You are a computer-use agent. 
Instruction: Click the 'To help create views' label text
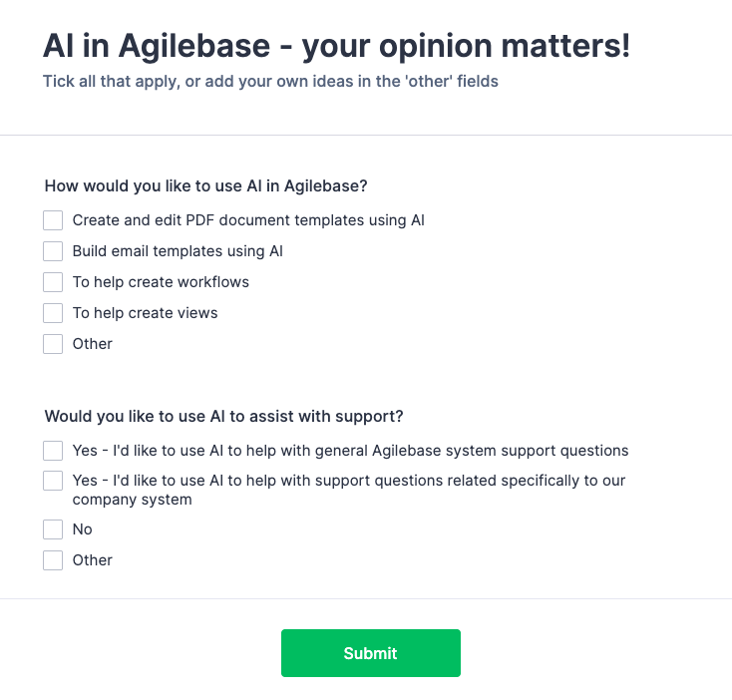click(x=145, y=313)
